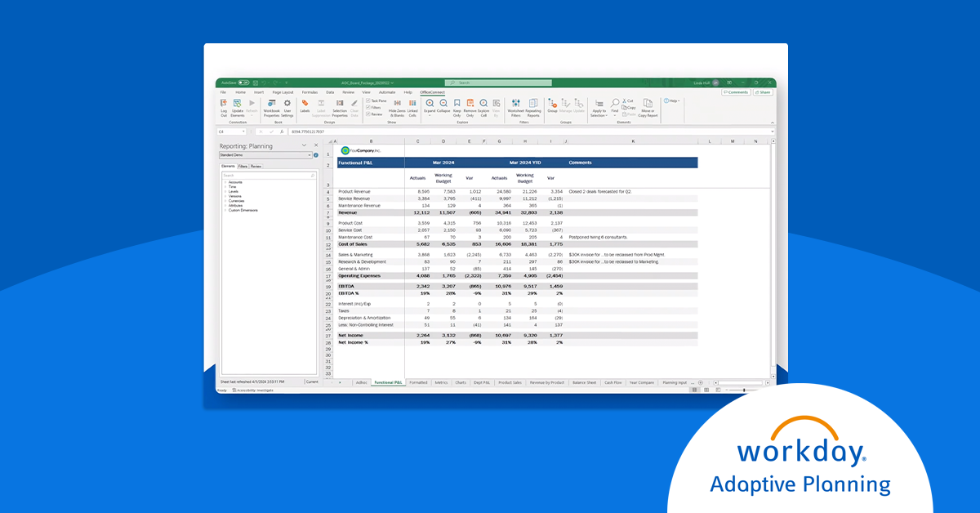Click the Labels tag icon

click(305, 105)
